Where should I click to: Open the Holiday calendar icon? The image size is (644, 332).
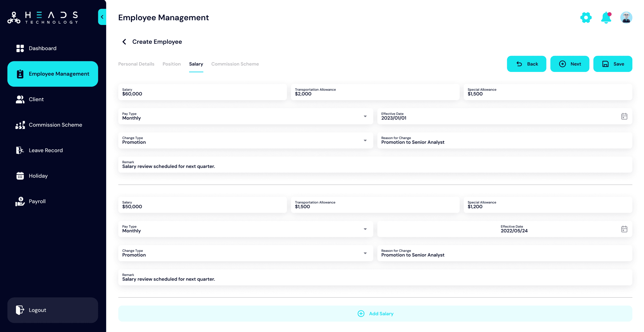tap(20, 176)
